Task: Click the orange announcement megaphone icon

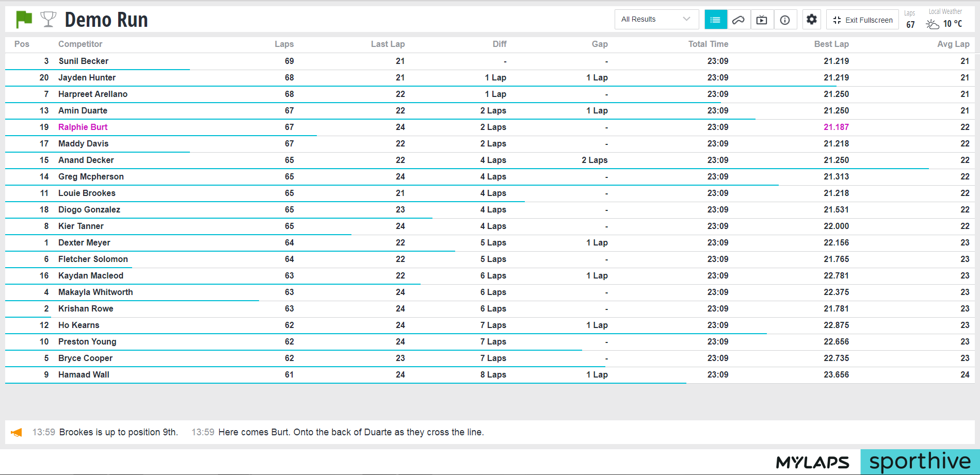Action: tap(17, 433)
